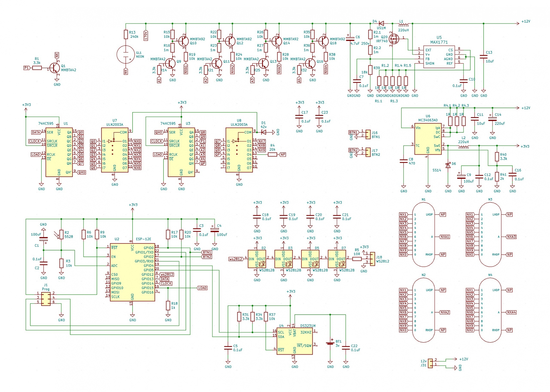Select the U3 74HC595 shift register body
The image size is (550, 392).
[181, 152]
